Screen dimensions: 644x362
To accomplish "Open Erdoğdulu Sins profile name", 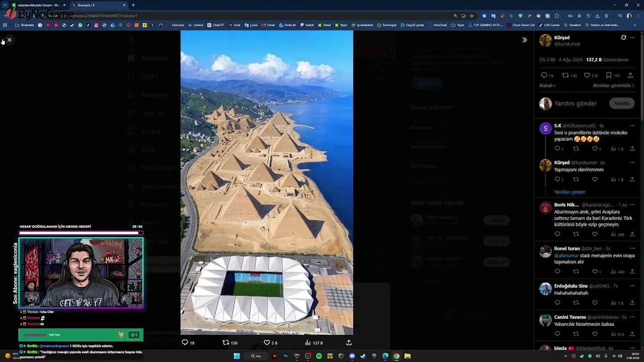I will pos(571,286).
